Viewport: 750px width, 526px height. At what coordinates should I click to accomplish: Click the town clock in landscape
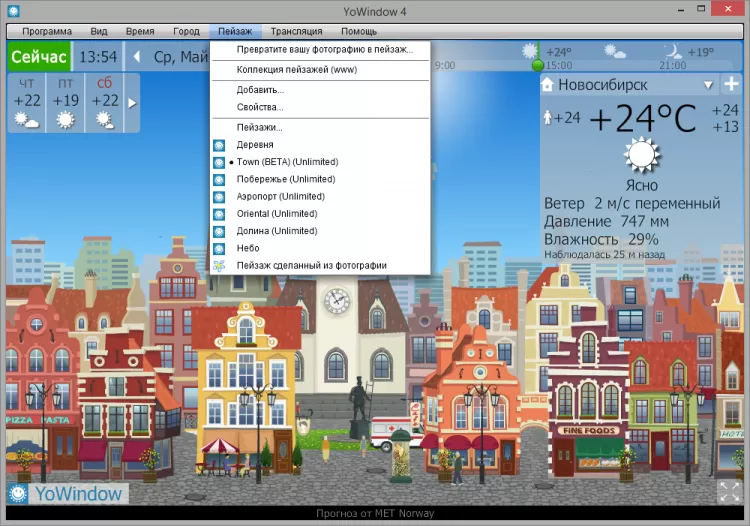click(x=337, y=301)
